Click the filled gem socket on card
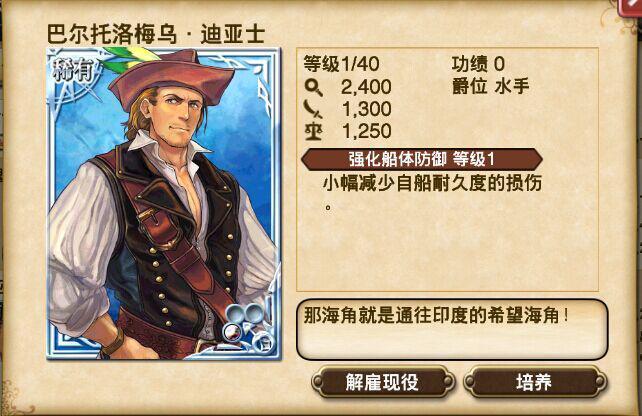The width and height of the screenshot is (642, 416). pyautogui.click(x=232, y=331)
